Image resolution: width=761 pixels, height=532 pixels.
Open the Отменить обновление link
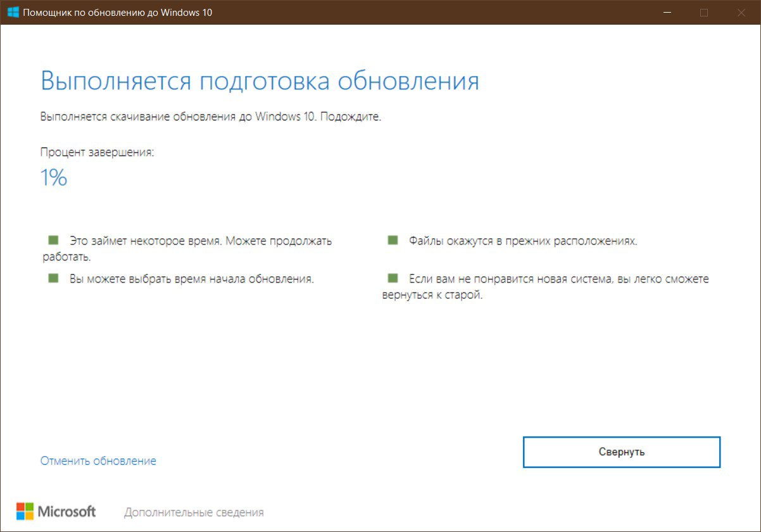click(x=98, y=461)
